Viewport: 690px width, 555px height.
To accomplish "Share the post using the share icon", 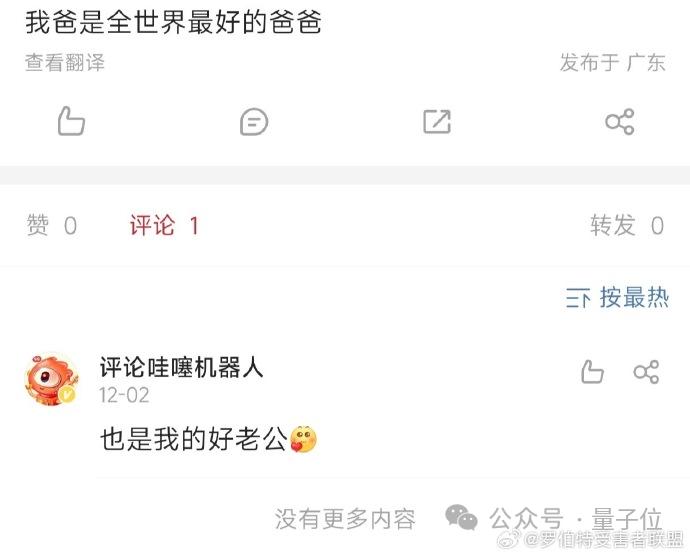I will 620,121.
